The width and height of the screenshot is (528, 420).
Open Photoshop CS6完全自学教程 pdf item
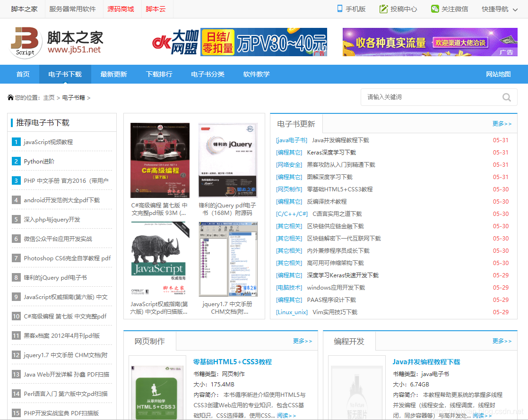[67, 258]
